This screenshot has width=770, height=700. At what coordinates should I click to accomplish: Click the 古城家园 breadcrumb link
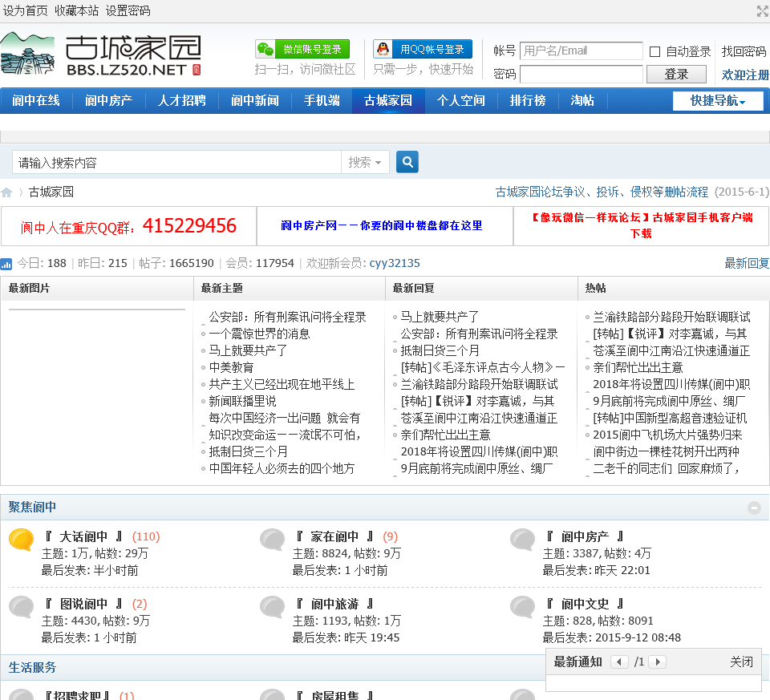51,192
